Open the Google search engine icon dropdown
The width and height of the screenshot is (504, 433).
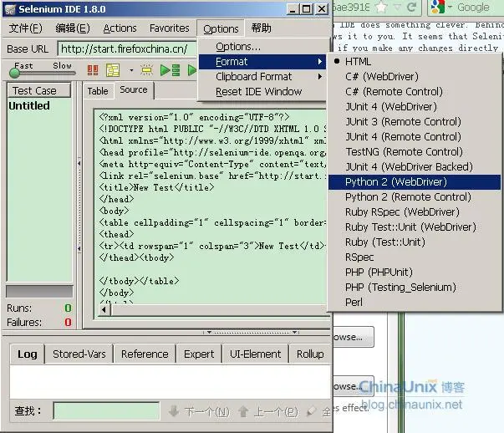click(441, 7)
